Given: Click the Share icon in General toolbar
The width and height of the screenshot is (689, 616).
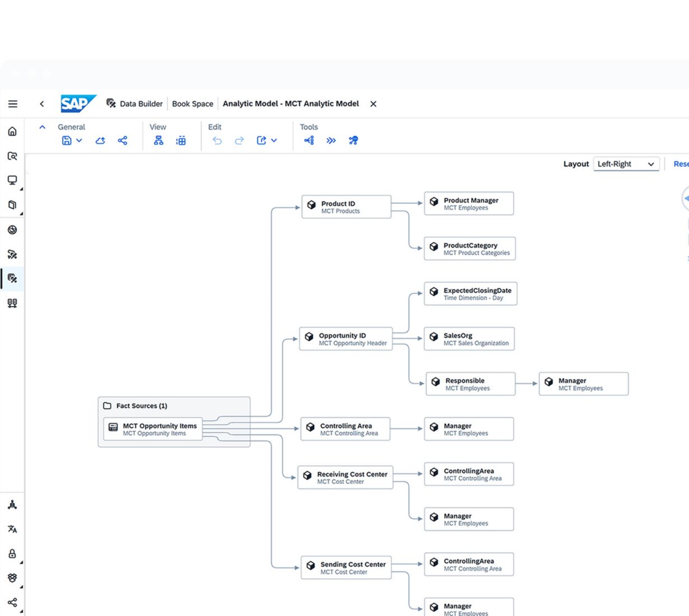Looking at the screenshot, I should (123, 141).
